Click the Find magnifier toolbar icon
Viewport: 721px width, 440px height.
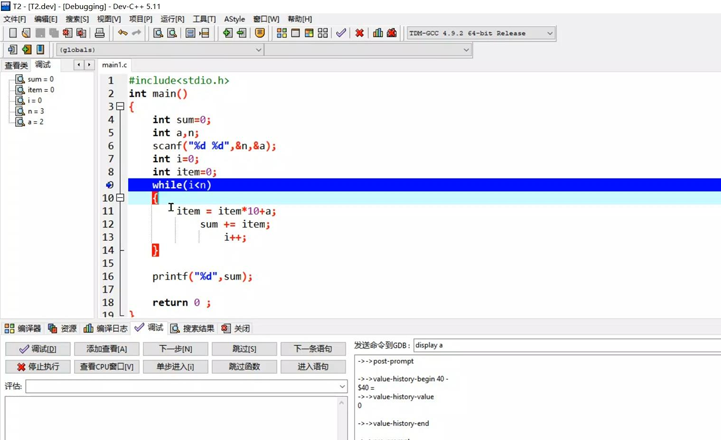(x=158, y=33)
